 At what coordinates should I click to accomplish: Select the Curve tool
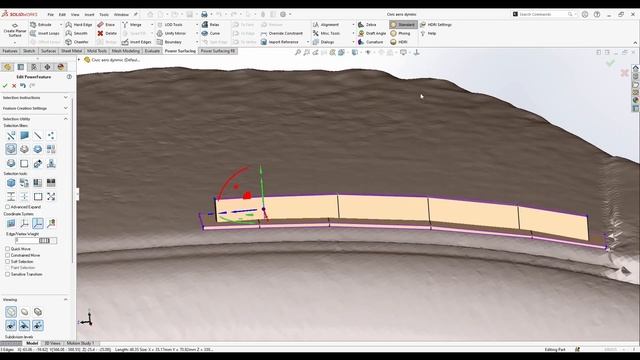[x=211, y=33]
